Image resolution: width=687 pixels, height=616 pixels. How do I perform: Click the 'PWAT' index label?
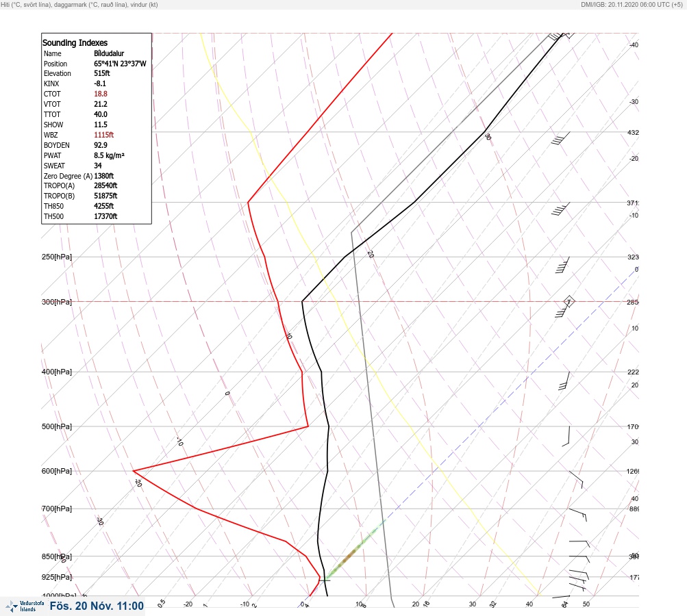53,155
